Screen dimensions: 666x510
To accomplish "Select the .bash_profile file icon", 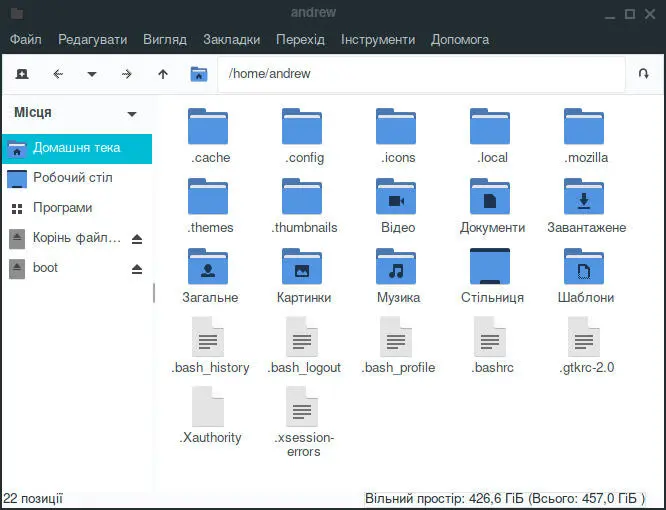I will [x=396, y=337].
